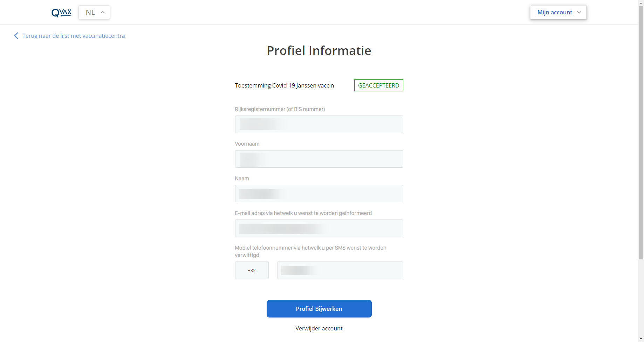Viewport: 644px width, 342px height.
Task: Click the Verwijder account link
Action: (x=319, y=328)
